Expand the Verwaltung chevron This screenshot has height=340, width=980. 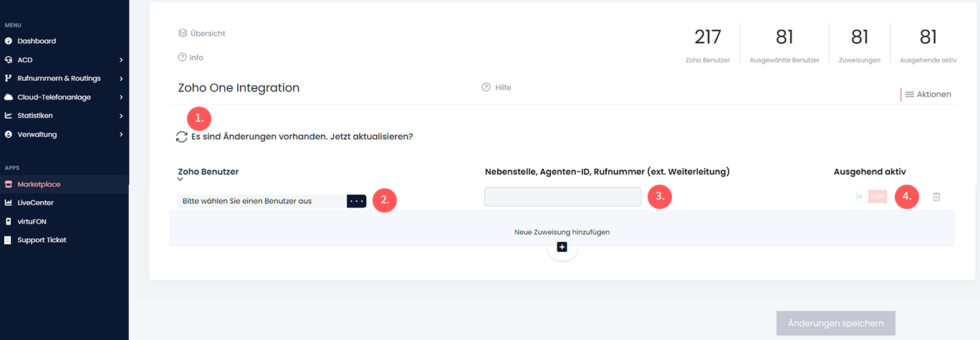tap(121, 134)
